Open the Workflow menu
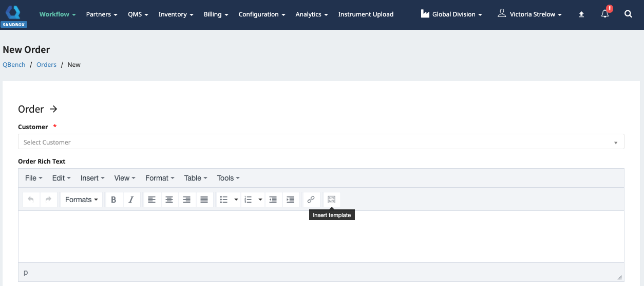 point(58,14)
